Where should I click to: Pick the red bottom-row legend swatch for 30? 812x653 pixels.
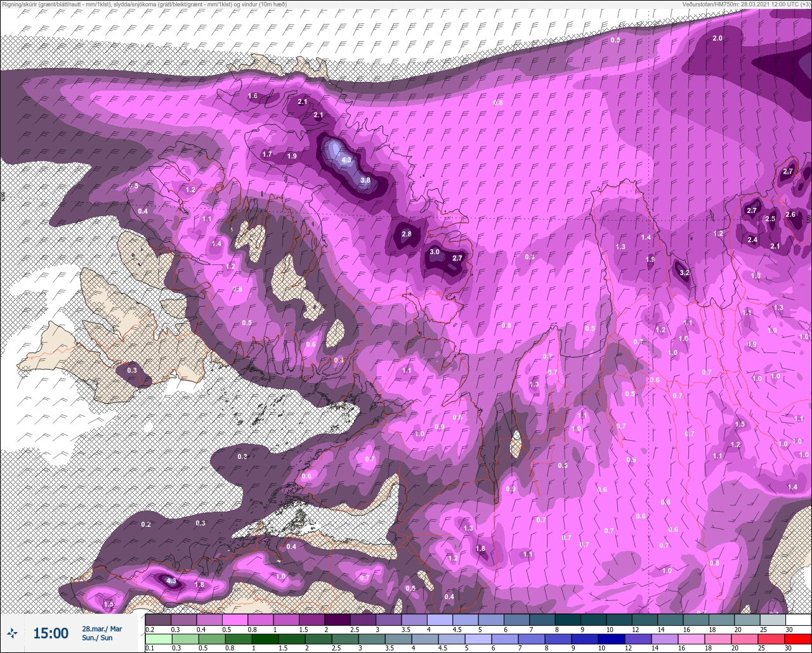click(799, 638)
